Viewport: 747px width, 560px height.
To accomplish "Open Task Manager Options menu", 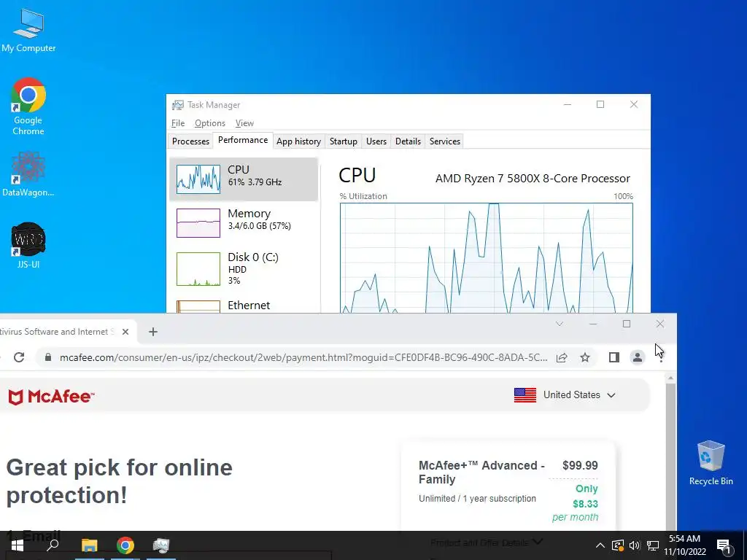I will click(x=209, y=123).
